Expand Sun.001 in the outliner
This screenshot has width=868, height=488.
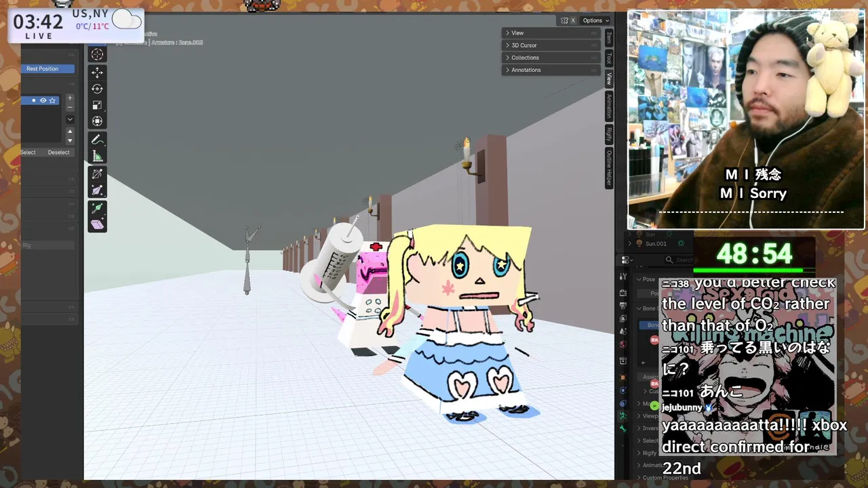click(x=629, y=243)
